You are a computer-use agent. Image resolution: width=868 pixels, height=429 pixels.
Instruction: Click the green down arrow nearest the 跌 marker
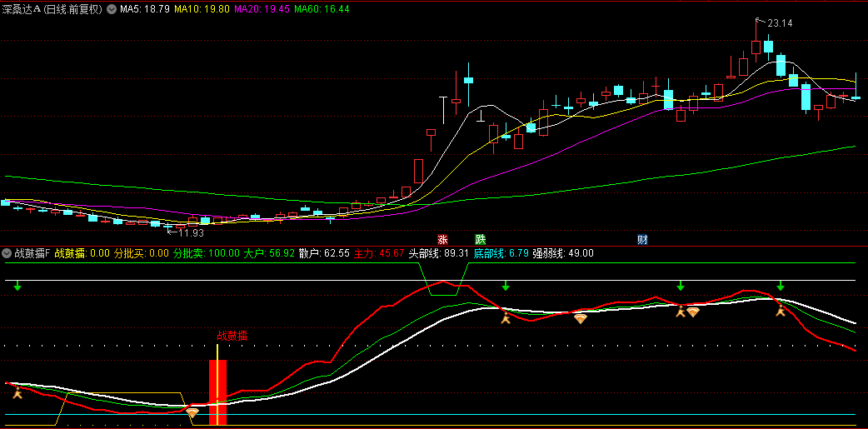click(x=505, y=286)
